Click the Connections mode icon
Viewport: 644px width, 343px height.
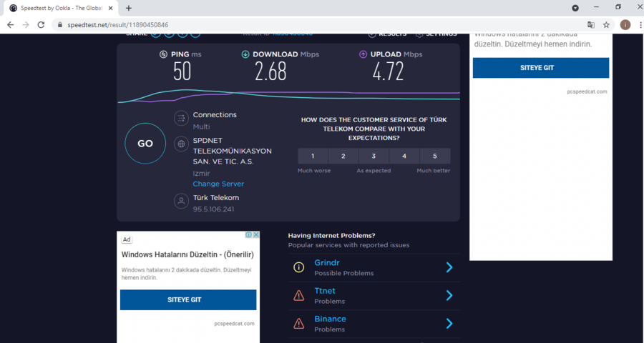(181, 119)
